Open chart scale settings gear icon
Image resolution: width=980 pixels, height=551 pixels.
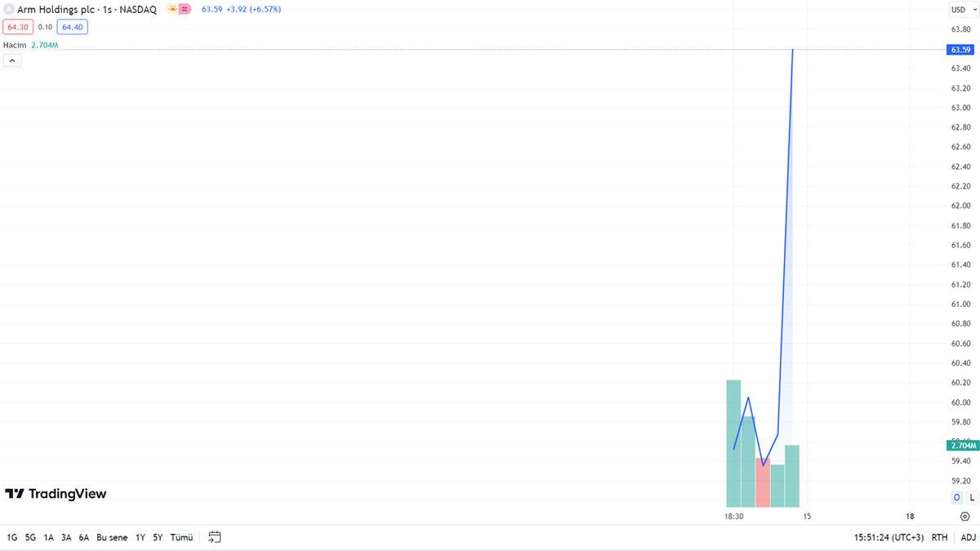964,517
